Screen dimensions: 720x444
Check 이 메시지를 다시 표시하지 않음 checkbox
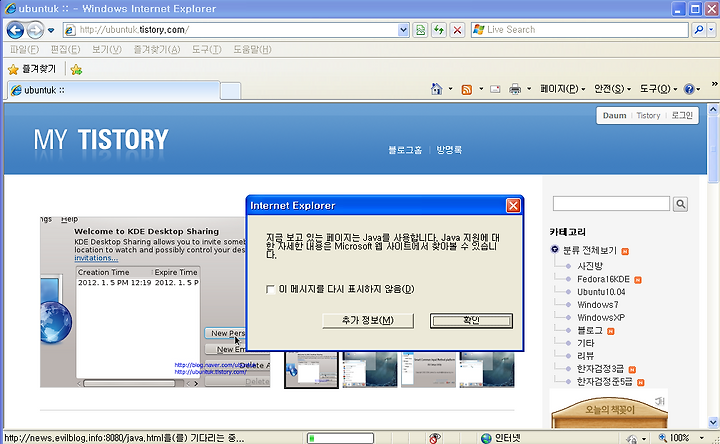(270, 289)
